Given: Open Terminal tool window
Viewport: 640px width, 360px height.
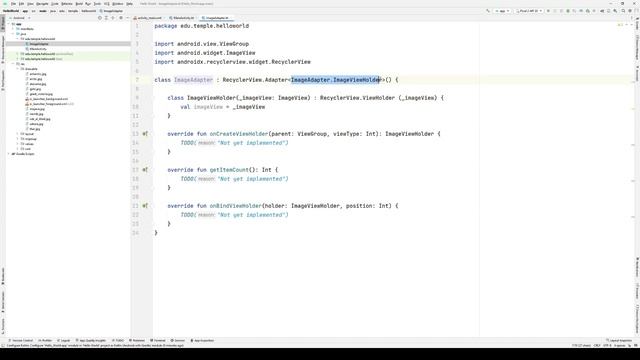Looking at the screenshot, I should pos(158,340).
